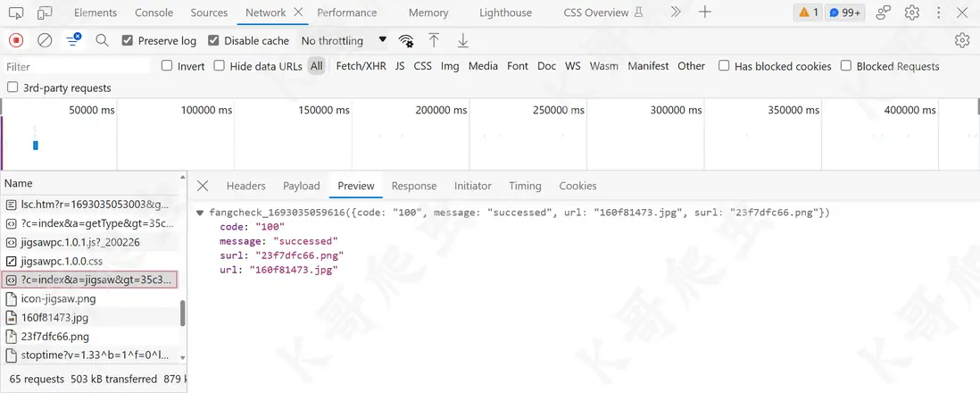
Task: Switch to the Lighthouse tab
Action: pos(506,13)
